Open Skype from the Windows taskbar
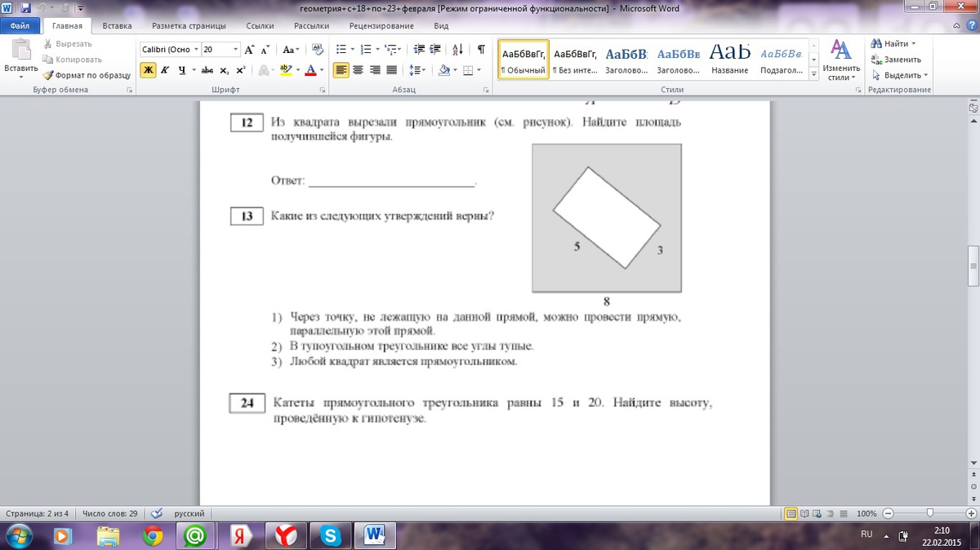980x550 pixels. [331, 535]
